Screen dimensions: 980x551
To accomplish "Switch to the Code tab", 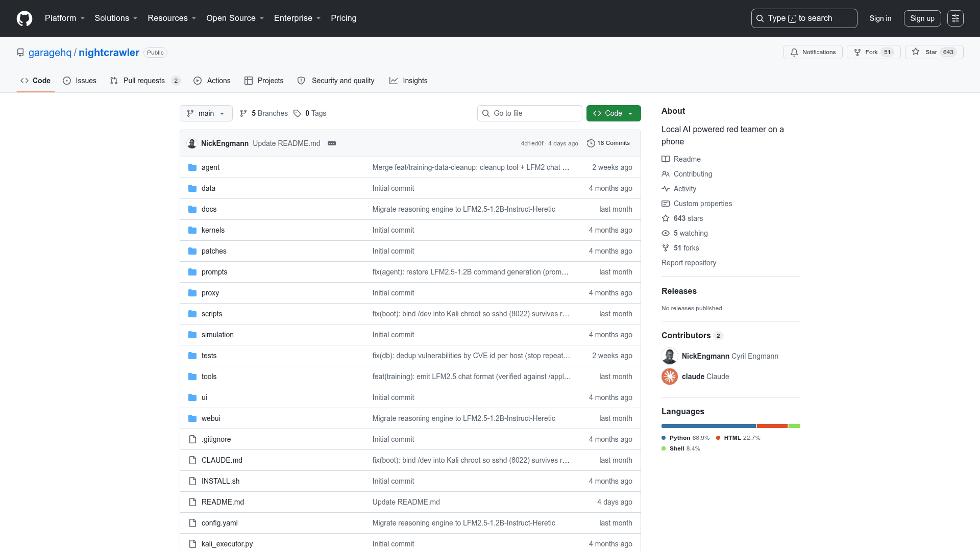I will tap(36, 81).
